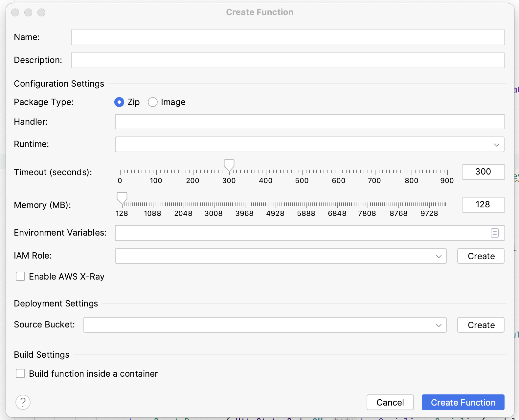Select the Image package type
The height and width of the screenshot is (420, 519).
(x=153, y=102)
